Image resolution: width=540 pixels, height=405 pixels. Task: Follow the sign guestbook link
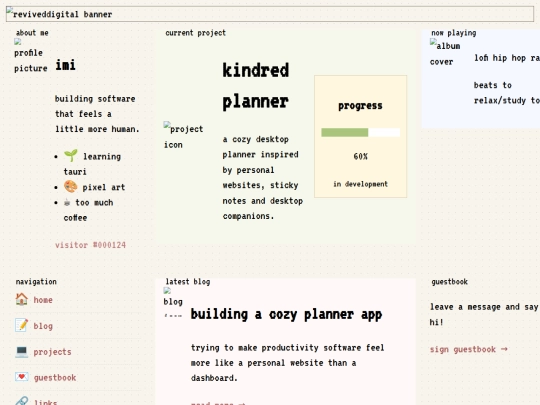468,349
